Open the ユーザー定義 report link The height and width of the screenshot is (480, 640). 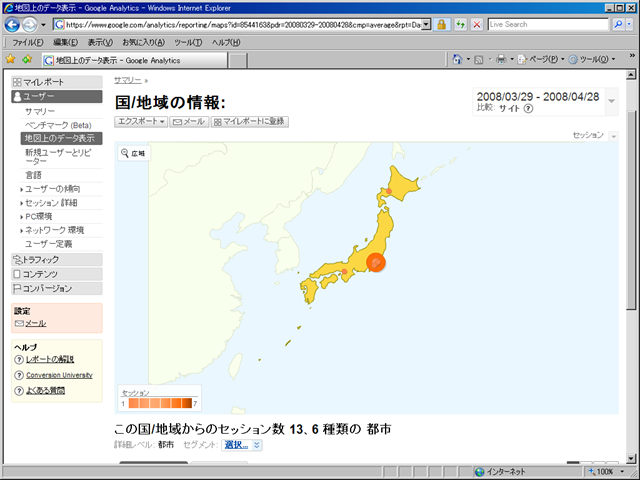[49, 244]
